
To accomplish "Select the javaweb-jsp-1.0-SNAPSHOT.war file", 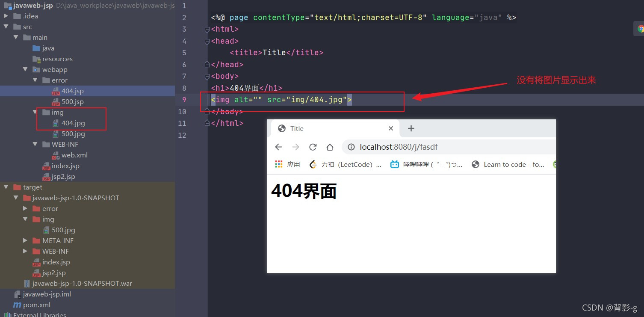I will pyautogui.click(x=82, y=284).
